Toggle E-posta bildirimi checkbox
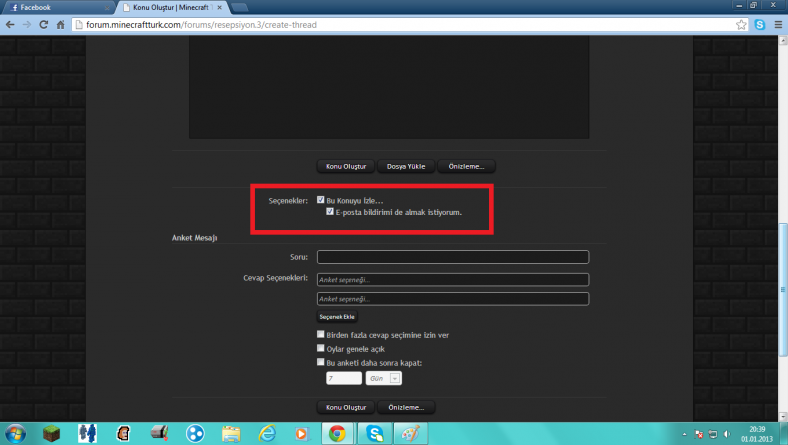 click(330, 211)
